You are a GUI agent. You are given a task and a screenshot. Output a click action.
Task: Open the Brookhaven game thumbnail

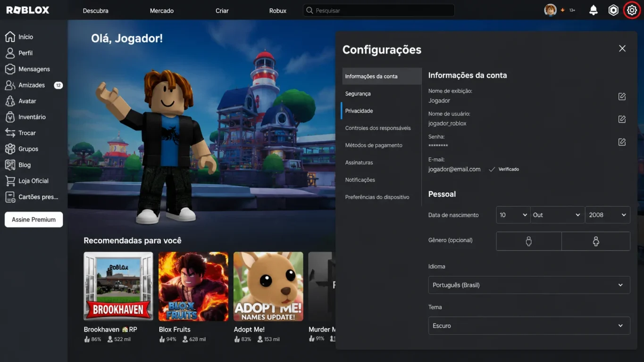118,287
